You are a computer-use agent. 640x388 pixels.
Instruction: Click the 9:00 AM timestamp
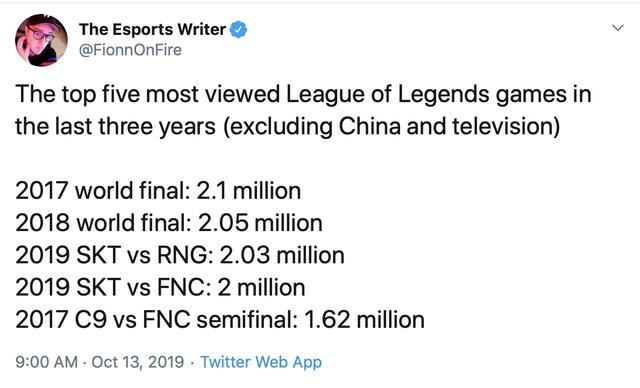pos(47,362)
